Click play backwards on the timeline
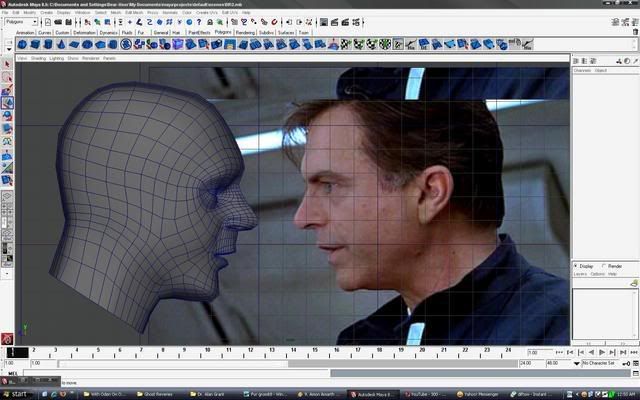 pyautogui.click(x=591, y=352)
